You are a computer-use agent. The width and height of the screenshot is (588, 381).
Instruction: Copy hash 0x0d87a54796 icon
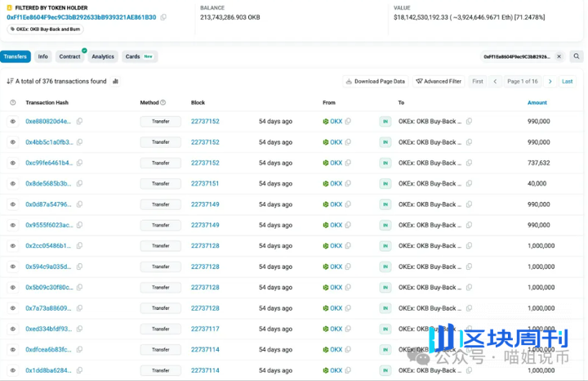[x=79, y=204]
